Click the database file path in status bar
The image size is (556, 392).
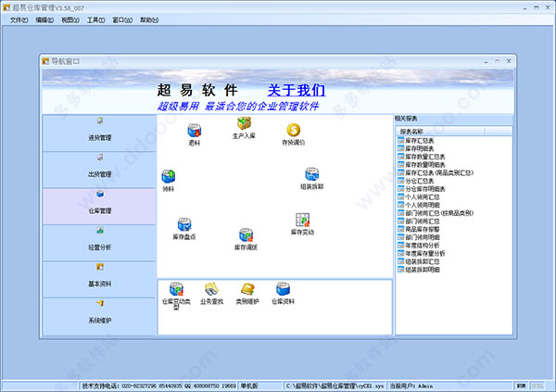[x=335, y=386]
